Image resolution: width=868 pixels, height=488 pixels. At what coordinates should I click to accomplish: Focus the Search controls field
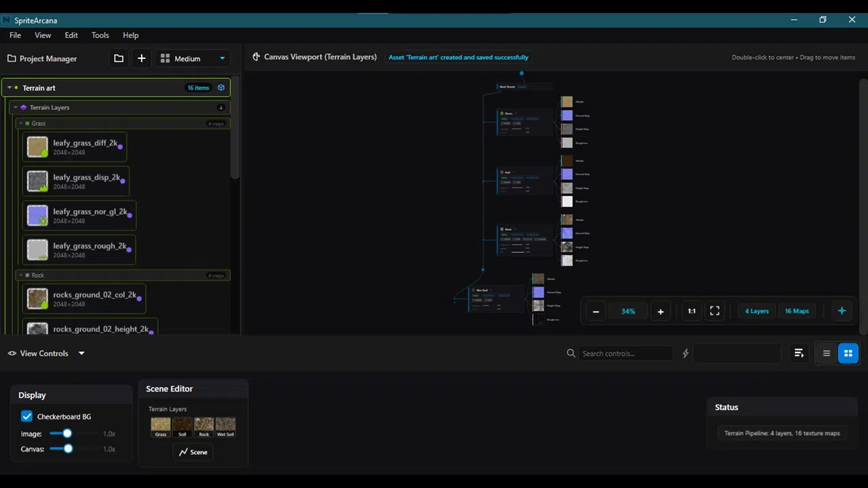click(x=625, y=353)
